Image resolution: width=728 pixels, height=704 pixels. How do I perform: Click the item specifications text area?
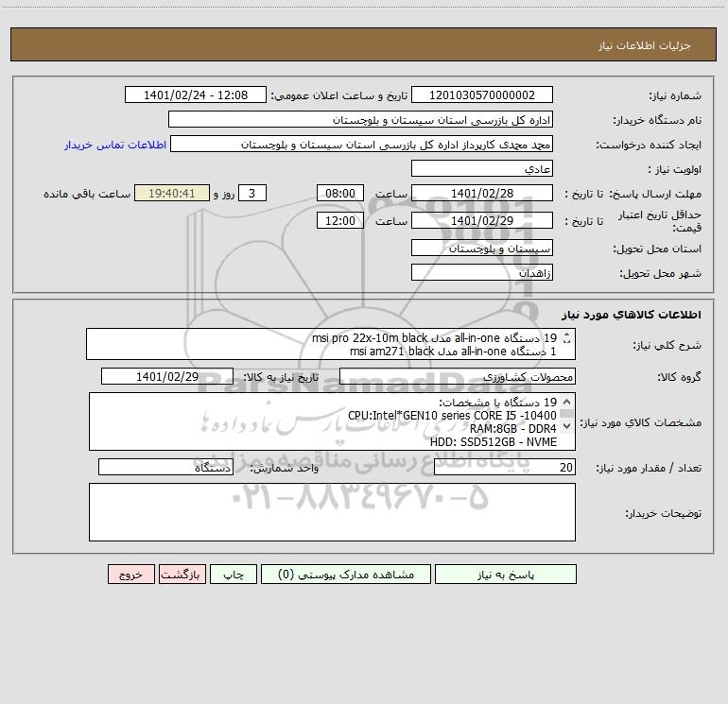[x=332, y=421]
